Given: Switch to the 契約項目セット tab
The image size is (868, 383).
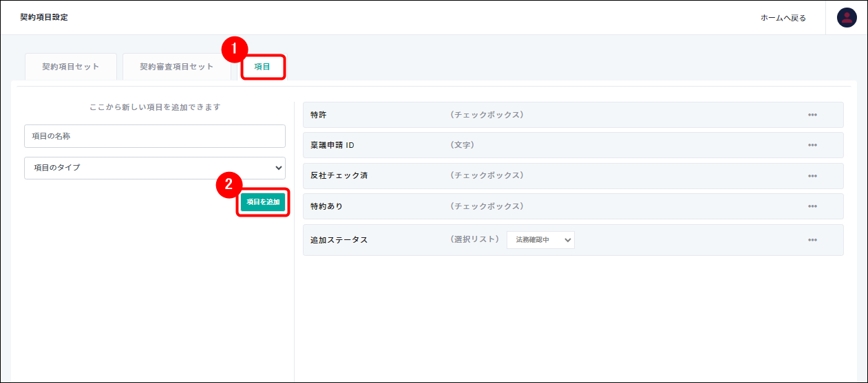Looking at the screenshot, I should click(x=70, y=67).
